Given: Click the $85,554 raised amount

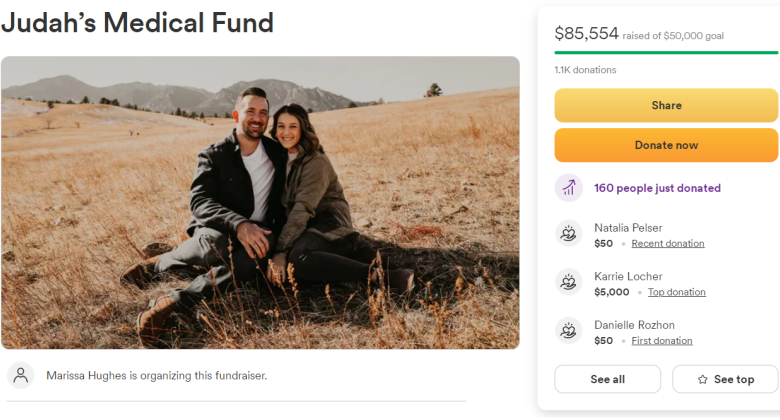Looking at the screenshot, I should click(x=586, y=33).
